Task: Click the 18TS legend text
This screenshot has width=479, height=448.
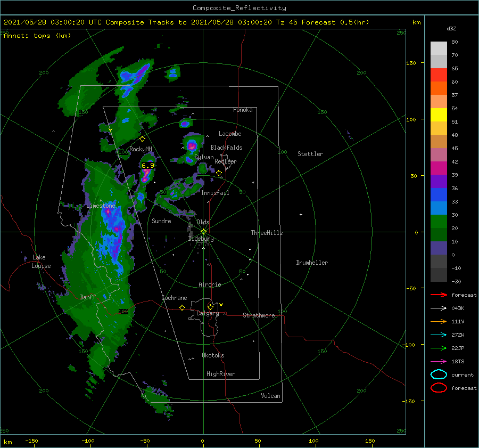Action: pyautogui.click(x=458, y=362)
